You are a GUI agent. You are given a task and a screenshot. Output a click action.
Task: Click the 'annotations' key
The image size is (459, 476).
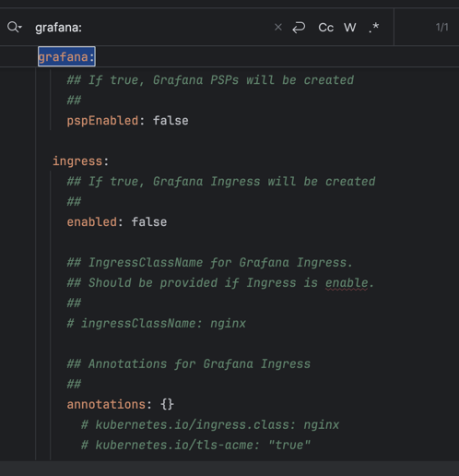point(106,404)
